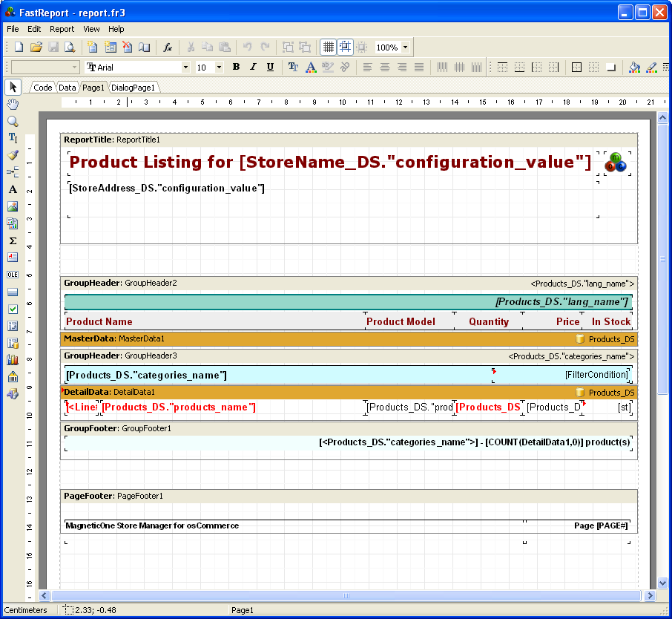The height and width of the screenshot is (619, 672).
Task: Open the Report menu
Action: (62, 29)
